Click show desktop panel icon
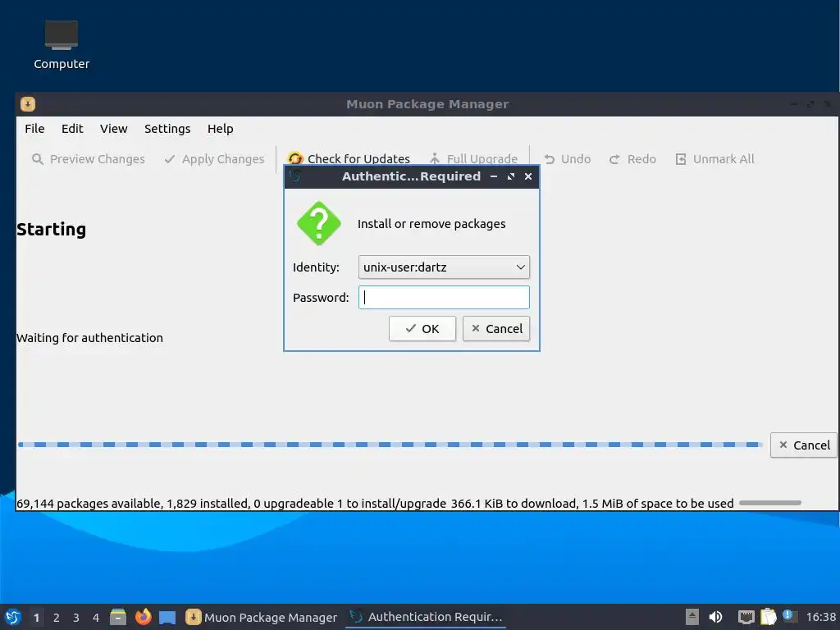This screenshot has width=840, height=630. pyautogui.click(x=167, y=618)
